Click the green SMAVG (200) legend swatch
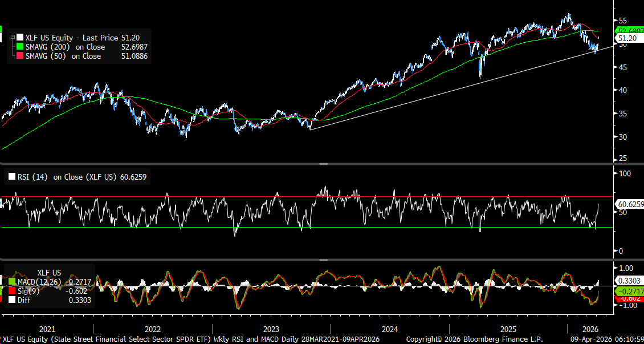 (x=20, y=47)
